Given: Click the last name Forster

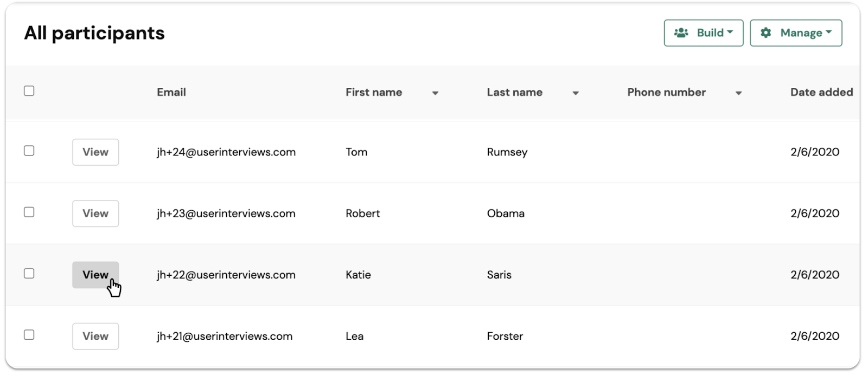Looking at the screenshot, I should pos(505,336).
